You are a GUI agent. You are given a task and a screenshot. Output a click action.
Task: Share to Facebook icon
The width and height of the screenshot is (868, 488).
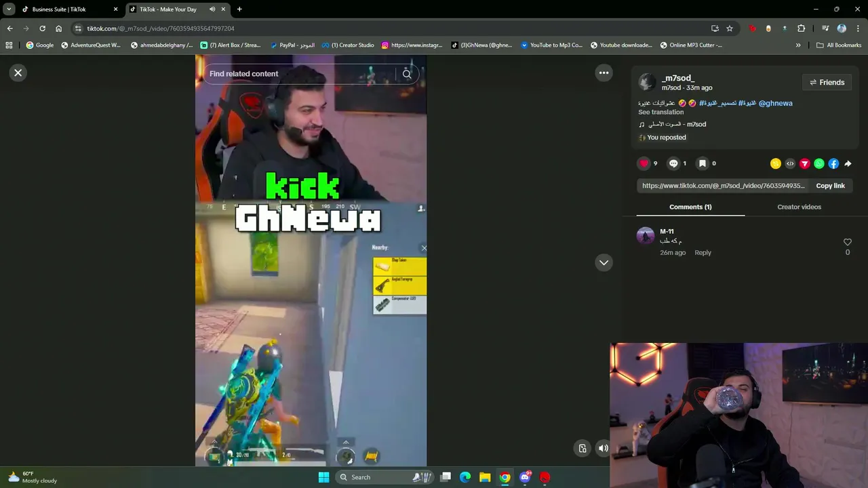click(833, 163)
